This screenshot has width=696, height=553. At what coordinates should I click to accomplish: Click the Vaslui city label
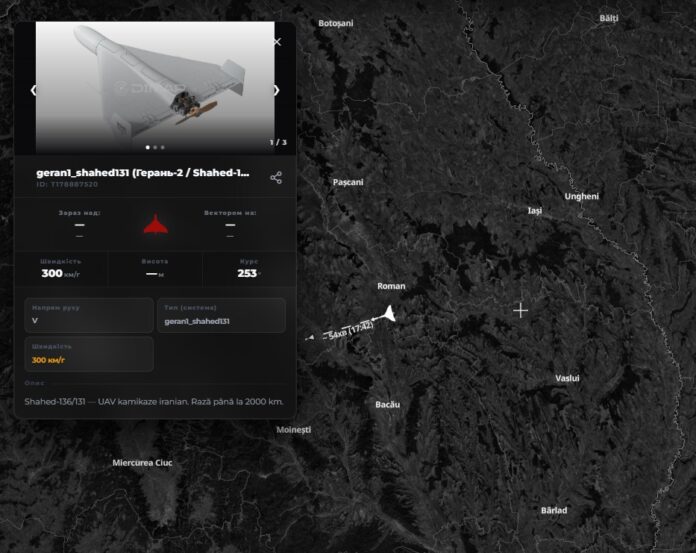(x=567, y=378)
